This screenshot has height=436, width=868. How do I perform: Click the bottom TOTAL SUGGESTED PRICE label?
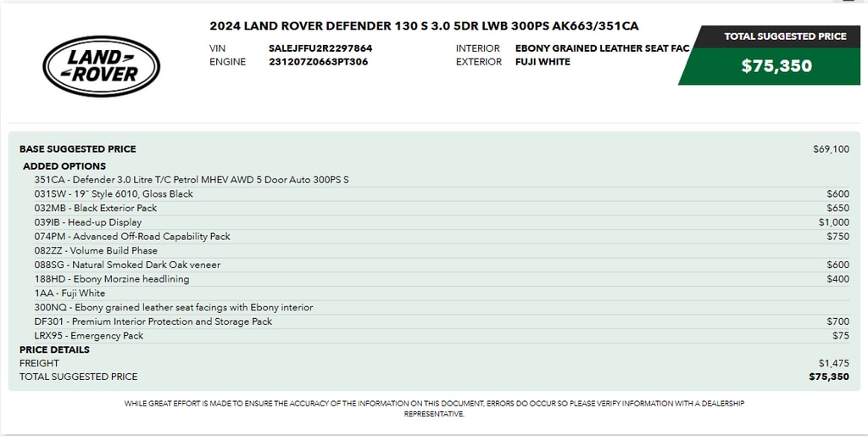tap(78, 377)
